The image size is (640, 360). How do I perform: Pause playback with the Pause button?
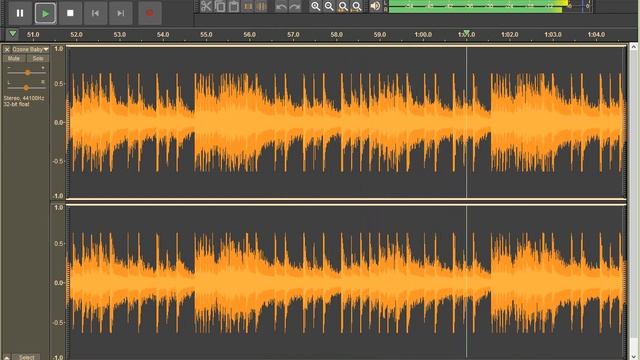[x=20, y=13]
